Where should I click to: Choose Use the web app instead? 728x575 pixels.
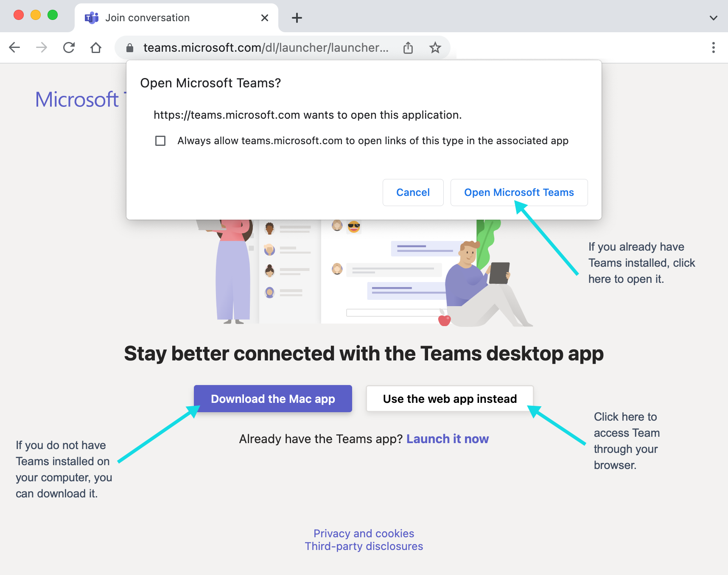(x=450, y=399)
